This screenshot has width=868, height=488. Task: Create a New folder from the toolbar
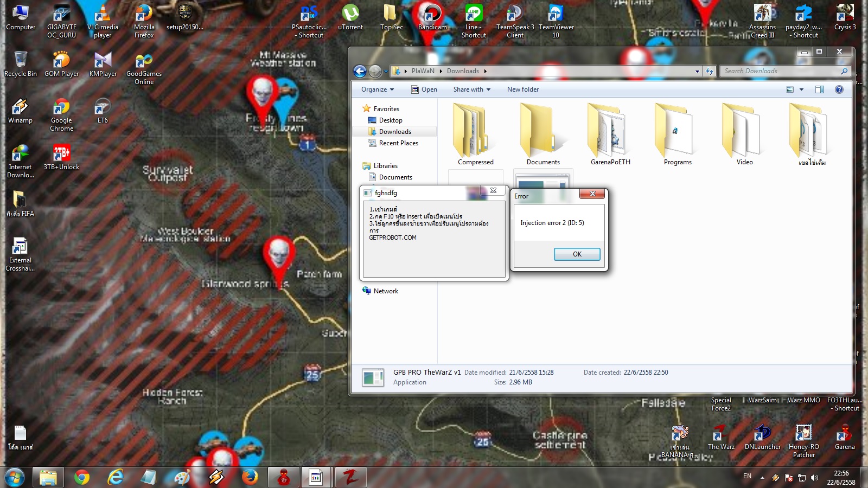(x=523, y=89)
